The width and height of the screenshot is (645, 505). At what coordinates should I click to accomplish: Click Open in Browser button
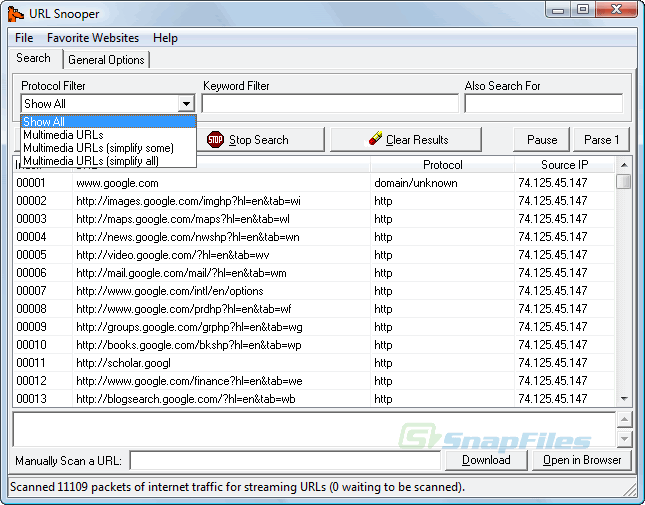tap(582, 460)
